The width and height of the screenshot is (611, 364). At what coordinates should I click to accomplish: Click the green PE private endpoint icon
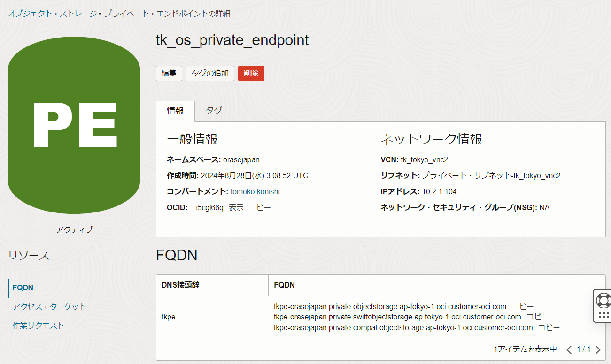[x=74, y=125]
